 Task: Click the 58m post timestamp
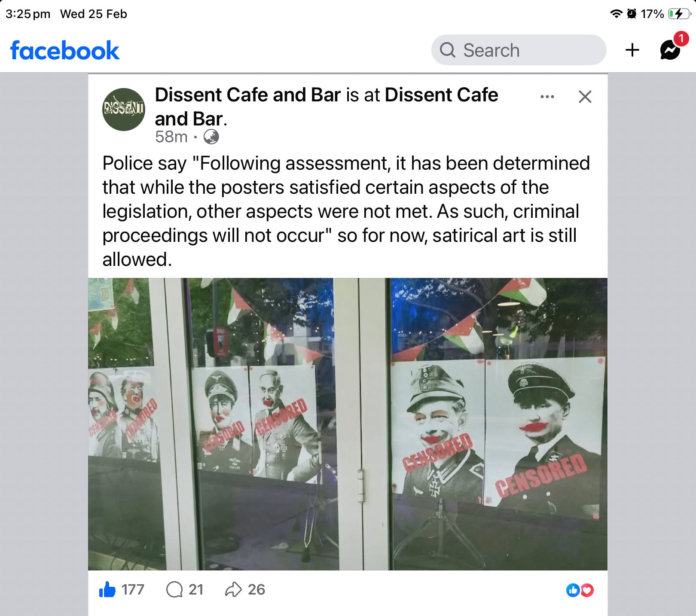pyautogui.click(x=171, y=137)
